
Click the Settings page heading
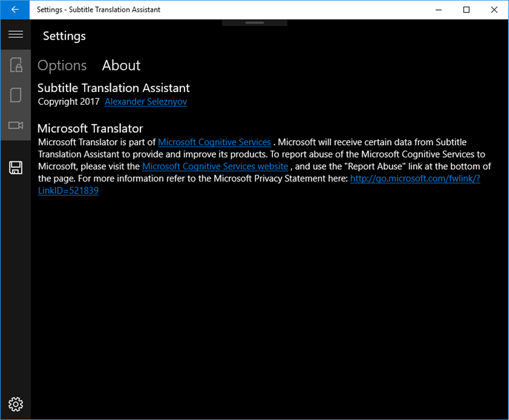point(64,36)
